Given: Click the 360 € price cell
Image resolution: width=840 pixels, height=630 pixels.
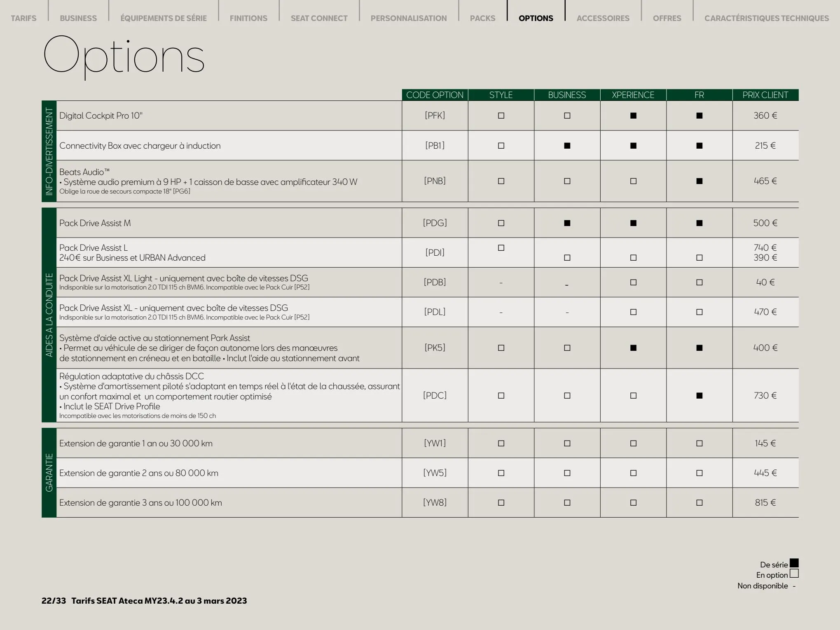Looking at the screenshot, I should point(765,116).
